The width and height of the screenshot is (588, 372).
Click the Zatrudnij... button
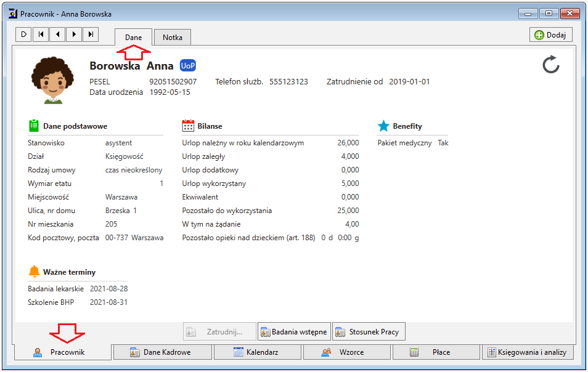click(x=220, y=331)
